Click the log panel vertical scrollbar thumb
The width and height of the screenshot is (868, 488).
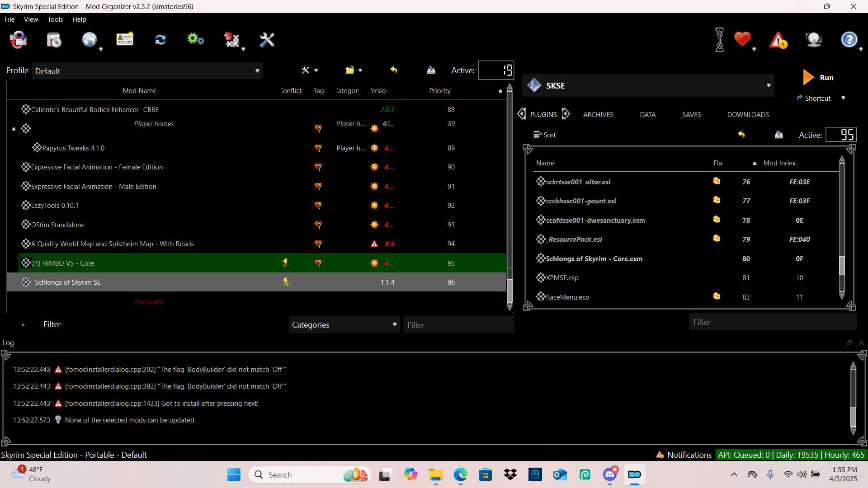tap(853, 417)
